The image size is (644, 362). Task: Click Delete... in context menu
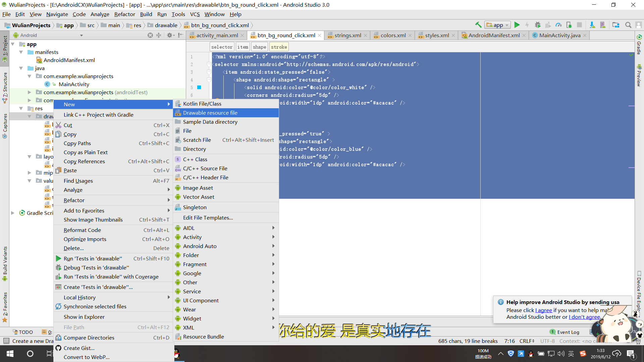(x=113, y=248)
